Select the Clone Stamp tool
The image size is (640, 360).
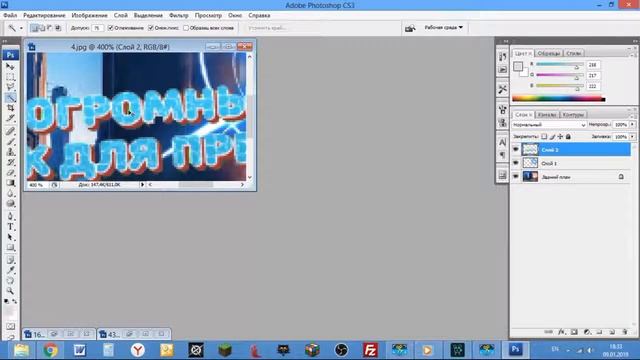[10, 152]
